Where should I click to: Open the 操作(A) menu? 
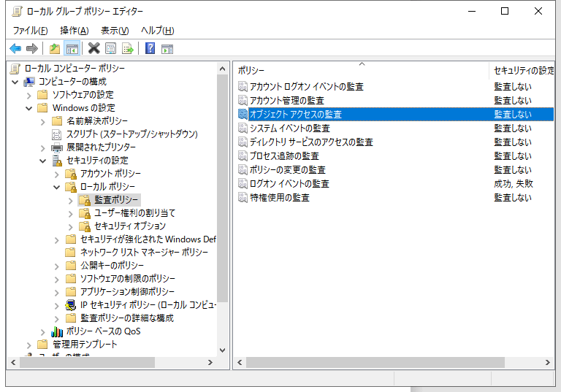coord(74,31)
